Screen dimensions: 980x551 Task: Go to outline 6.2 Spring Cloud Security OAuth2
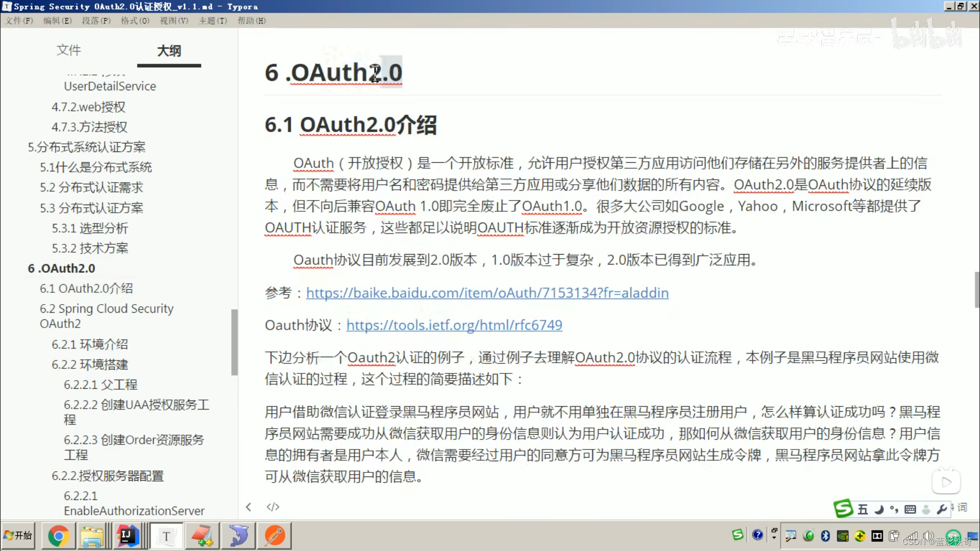pos(107,316)
